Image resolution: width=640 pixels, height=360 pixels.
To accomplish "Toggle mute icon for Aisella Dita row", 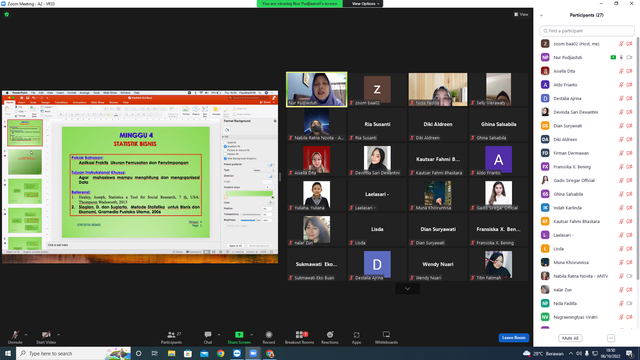I will pyautogui.click(x=621, y=71).
